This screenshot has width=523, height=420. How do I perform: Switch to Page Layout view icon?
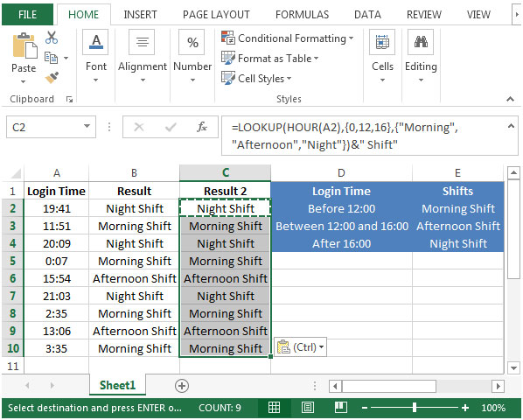click(308, 408)
